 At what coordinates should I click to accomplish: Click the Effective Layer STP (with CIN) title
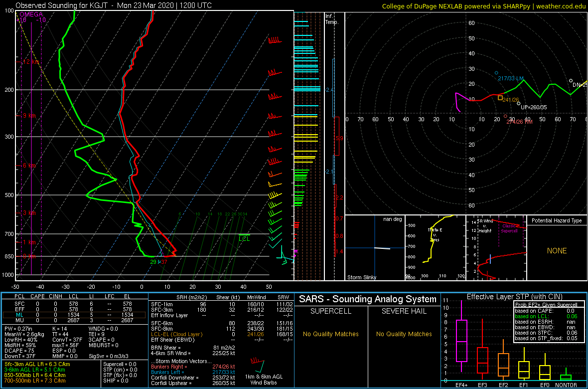point(513,297)
